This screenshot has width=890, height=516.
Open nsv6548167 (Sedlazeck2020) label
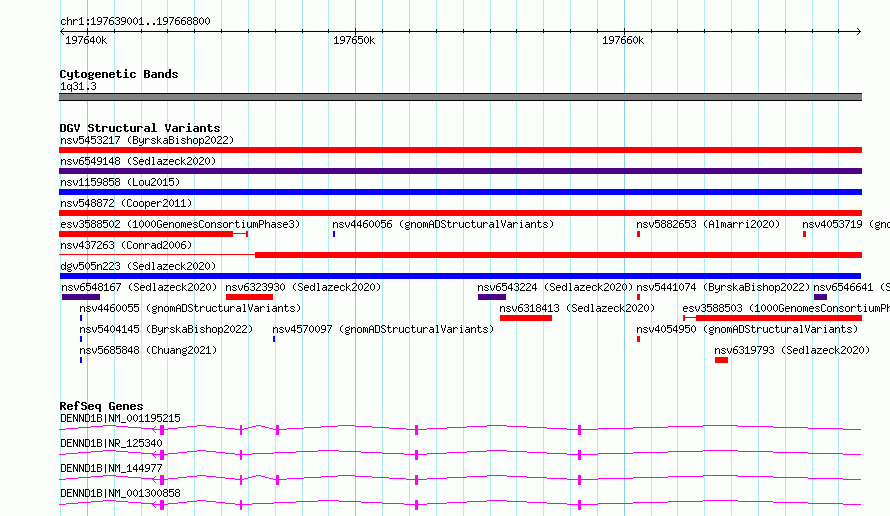click(x=139, y=287)
